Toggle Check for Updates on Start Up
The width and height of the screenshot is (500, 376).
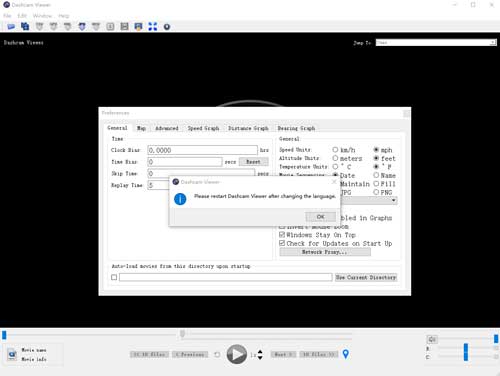[x=282, y=243]
